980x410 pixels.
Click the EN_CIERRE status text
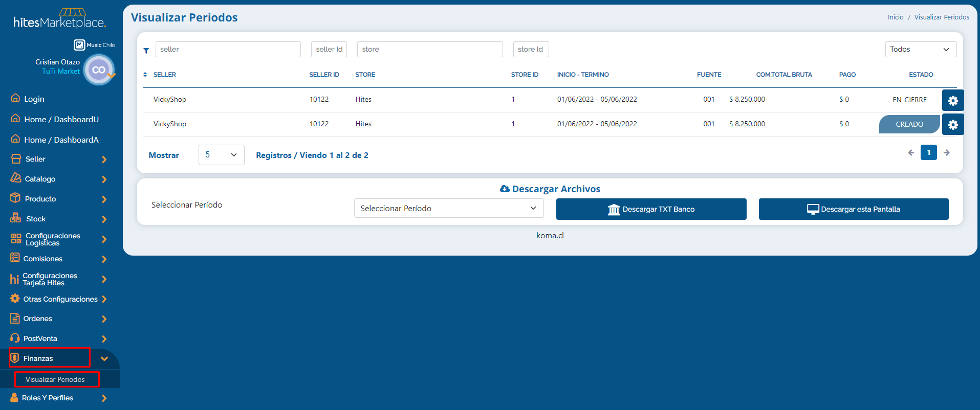[909, 100]
